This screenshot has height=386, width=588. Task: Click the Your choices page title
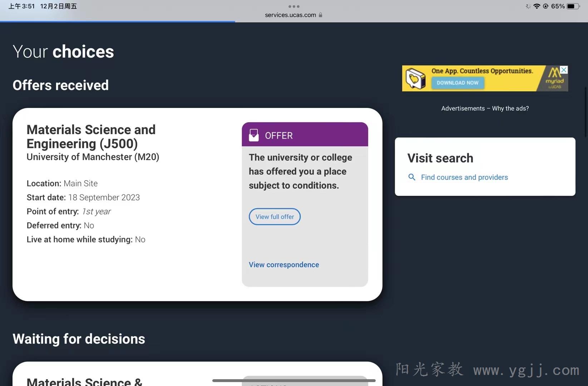63,51
